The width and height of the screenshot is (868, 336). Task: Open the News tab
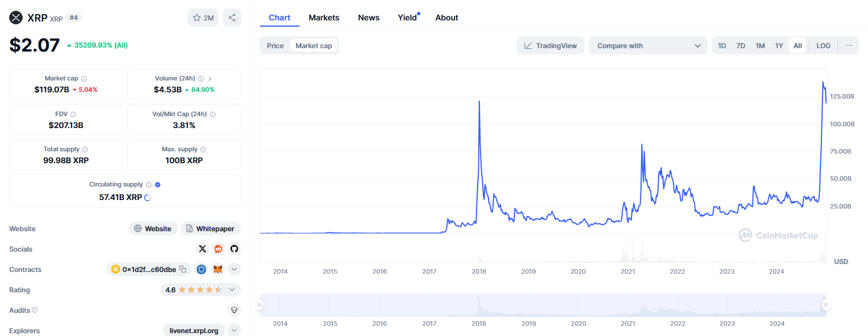(369, 18)
